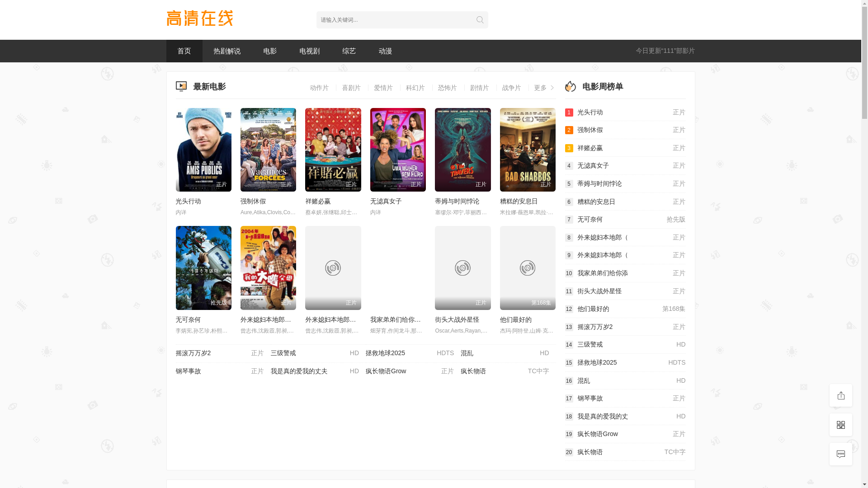Open rank 16 混乱 in weekly chart

click(x=625, y=381)
